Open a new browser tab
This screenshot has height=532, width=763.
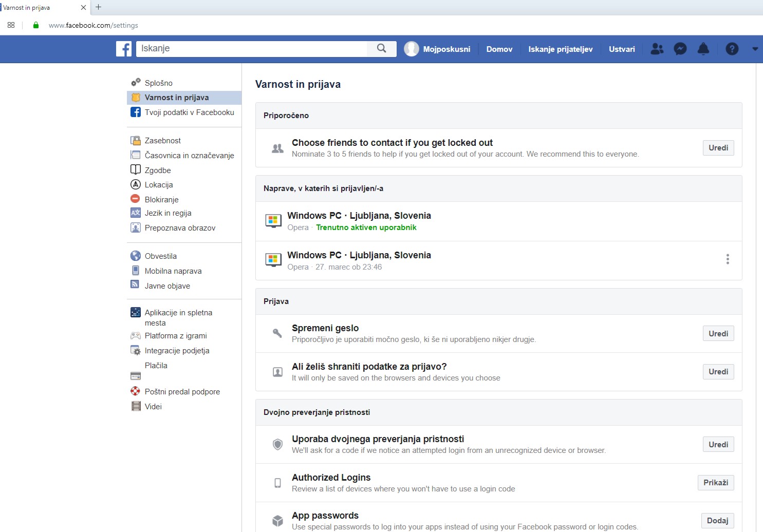point(99,7)
